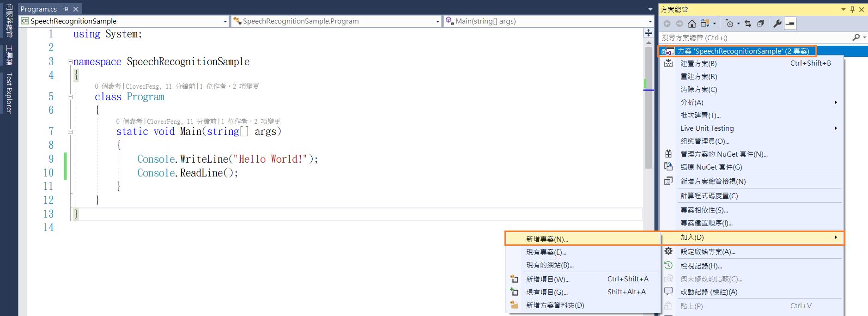The height and width of the screenshot is (316, 868).
Task: Open 專案建置順序(I)... menu entry
Action: pyautogui.click(x=751, y=223)
